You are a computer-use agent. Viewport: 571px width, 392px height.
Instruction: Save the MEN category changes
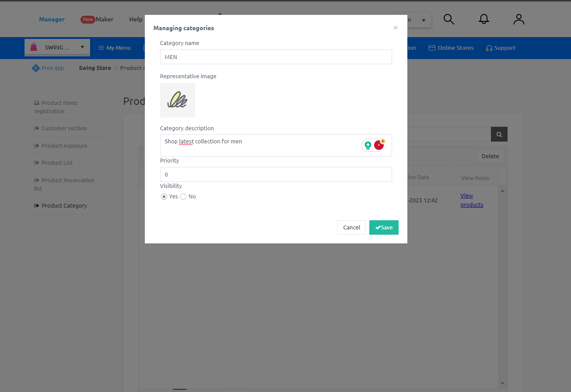coord(384,227)
